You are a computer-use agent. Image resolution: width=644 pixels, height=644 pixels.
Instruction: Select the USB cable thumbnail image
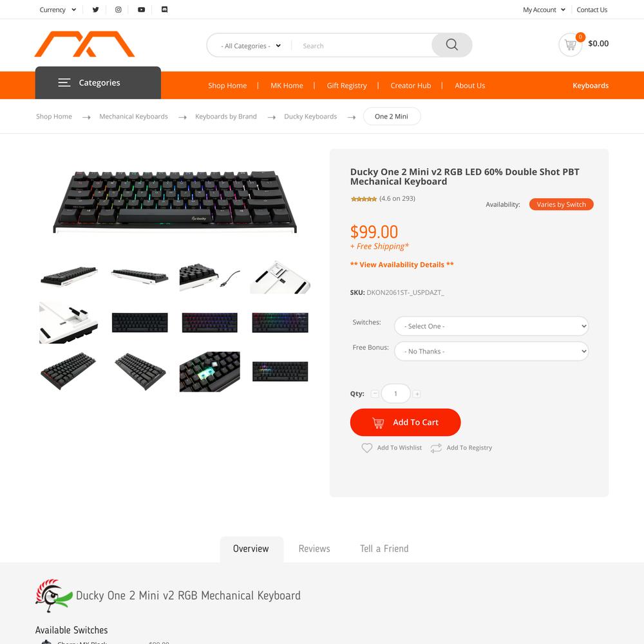tap(210, 277)
